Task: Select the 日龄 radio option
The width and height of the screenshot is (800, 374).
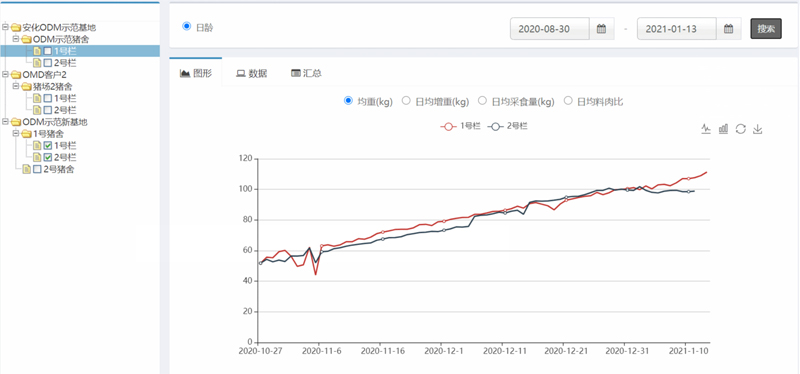Action: (x=186, y=27)
